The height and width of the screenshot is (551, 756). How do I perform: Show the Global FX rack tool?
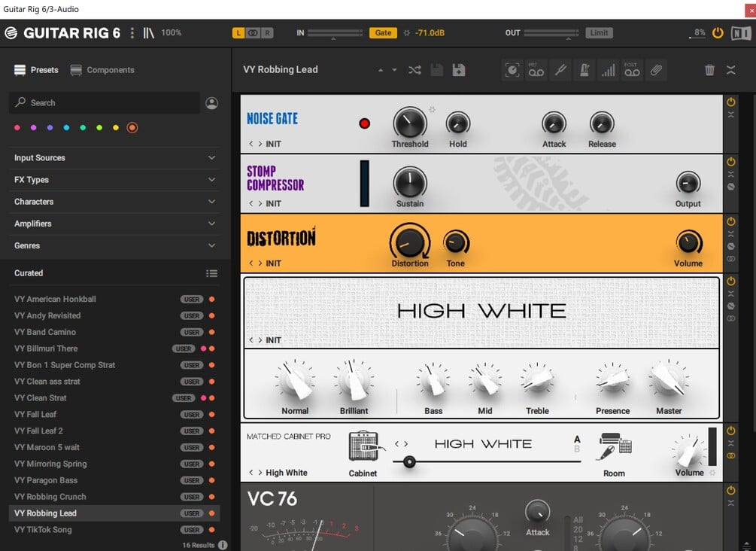512,71
